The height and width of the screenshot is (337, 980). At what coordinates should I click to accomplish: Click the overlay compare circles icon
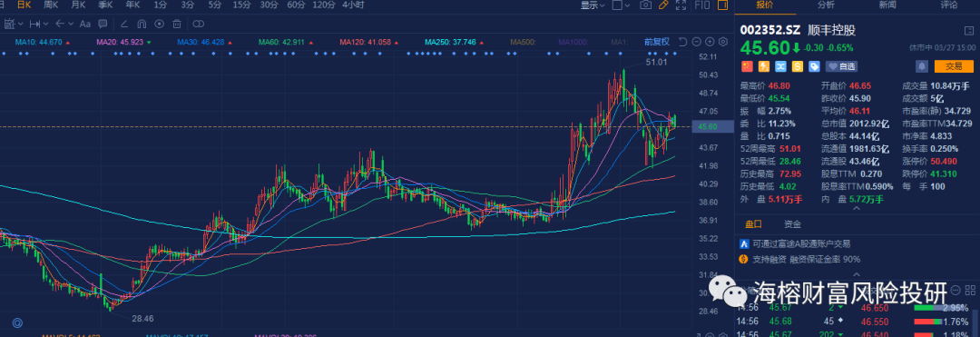tap(198, 24)
